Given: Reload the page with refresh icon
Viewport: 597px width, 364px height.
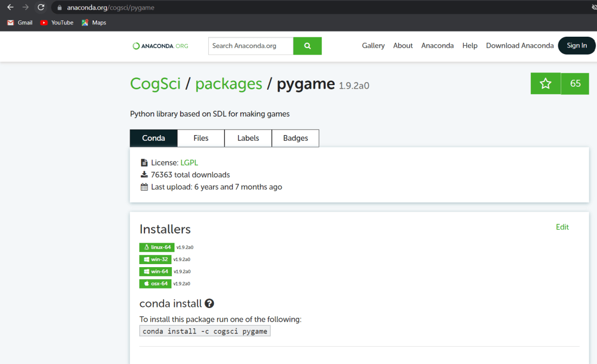Looking at the screenshot, I should 41,7.
